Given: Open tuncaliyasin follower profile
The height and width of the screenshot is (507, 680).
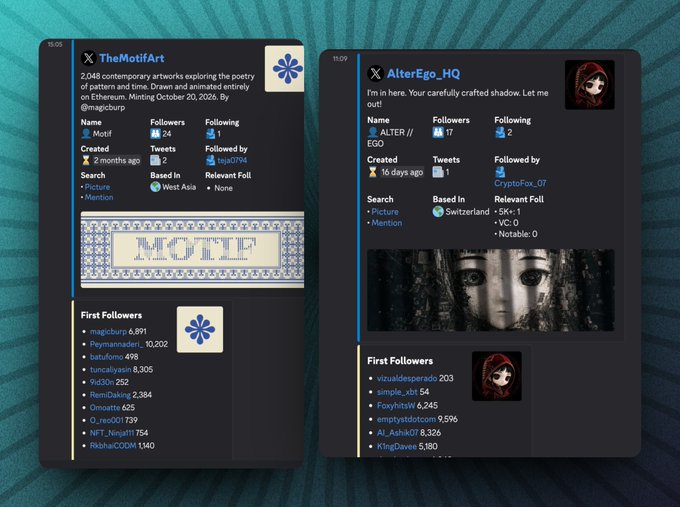Looking at the screenshot, I should pyautogui.click(x=111, y=370).
